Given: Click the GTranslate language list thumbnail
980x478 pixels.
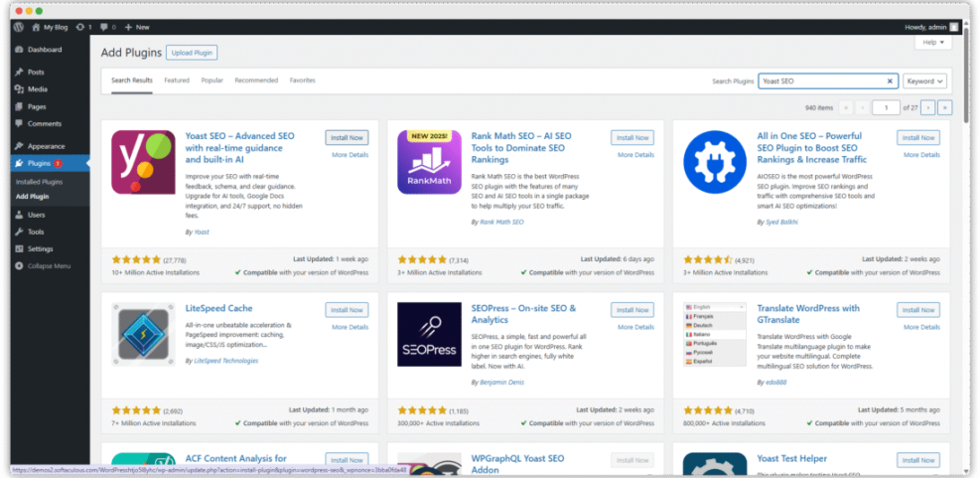Looking at the screenshot, I should coord(715,335).
